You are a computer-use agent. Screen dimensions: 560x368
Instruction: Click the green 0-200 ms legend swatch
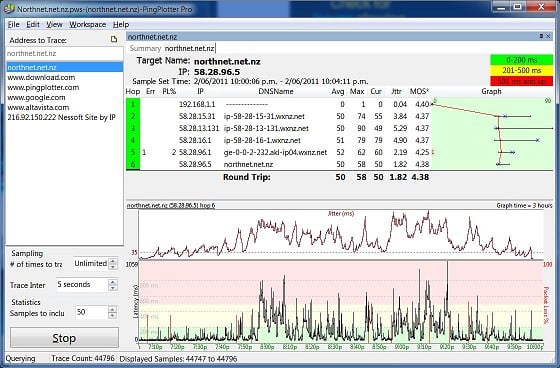(521, 60)
